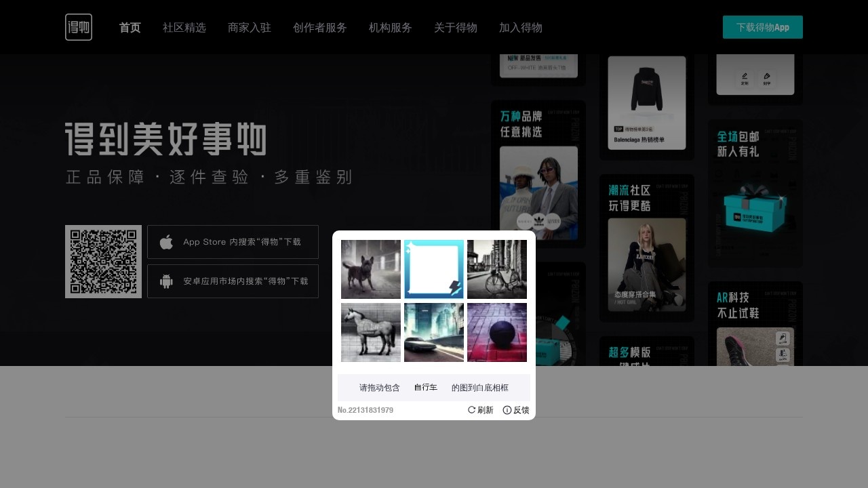Click the tool icon next to 定制 on card

(767, 77)
